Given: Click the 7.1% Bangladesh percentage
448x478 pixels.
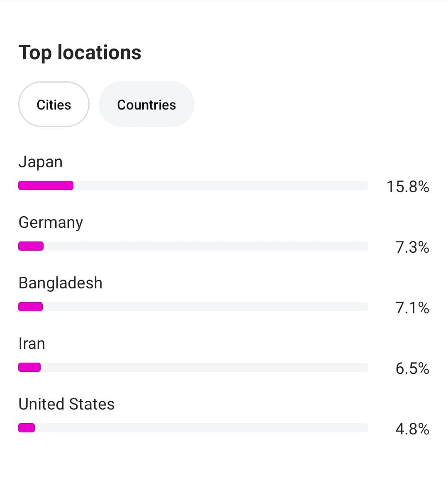Looking at the screenshot, I should click(412, 308).
